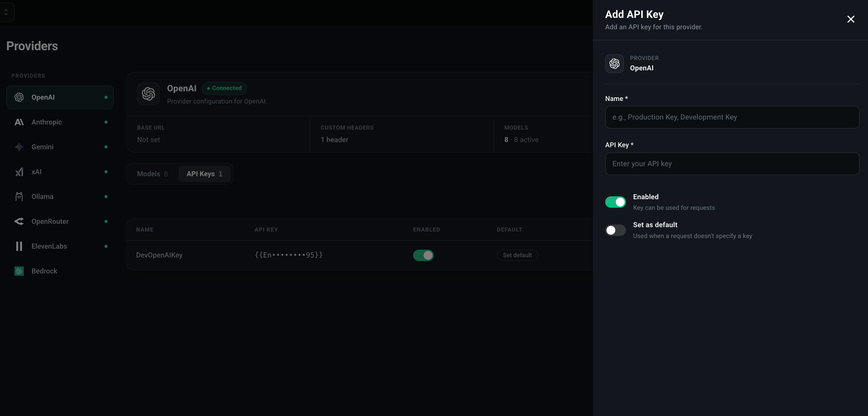Focus the Name input field
The width and height of the screenshot is (868, 416).
coord(732,117)
